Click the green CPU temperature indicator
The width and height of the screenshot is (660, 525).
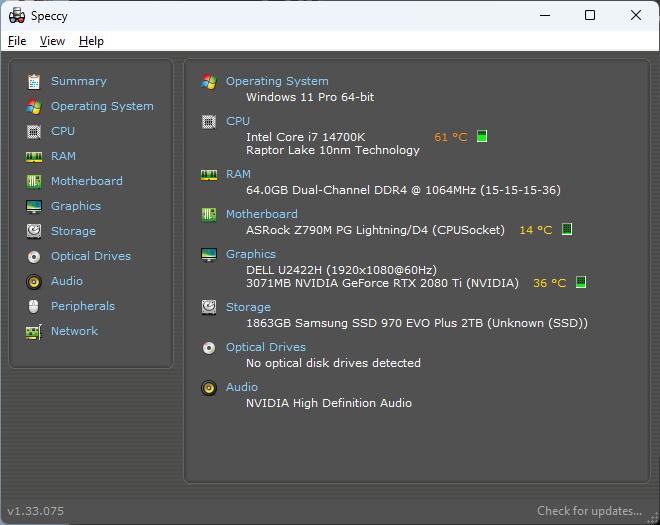(x=482, y=137)
